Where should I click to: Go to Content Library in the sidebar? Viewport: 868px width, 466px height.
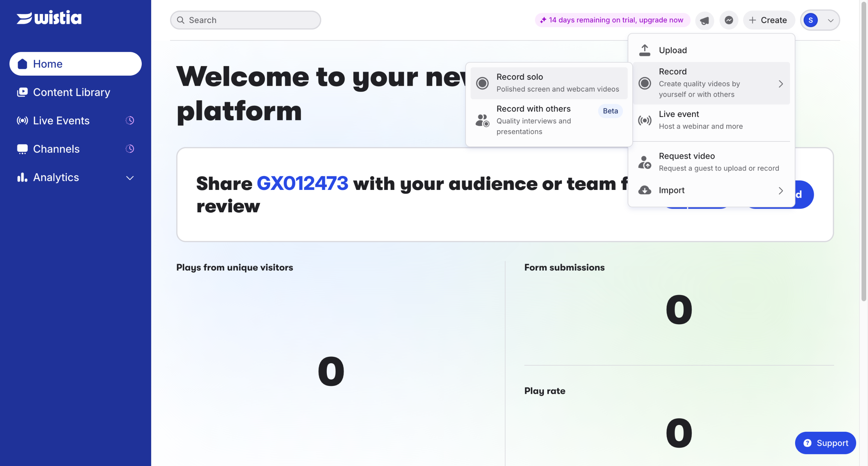coord(75,92)
